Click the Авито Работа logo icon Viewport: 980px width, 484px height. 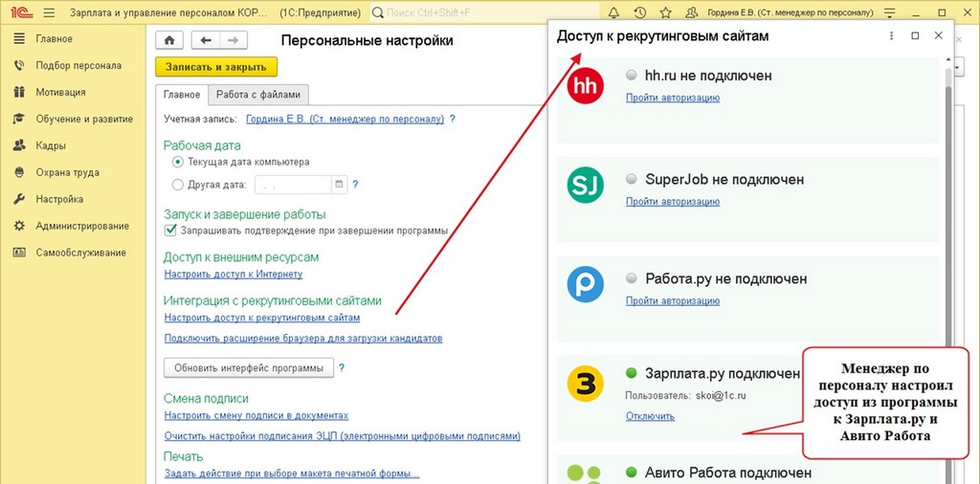click(585, 474)
